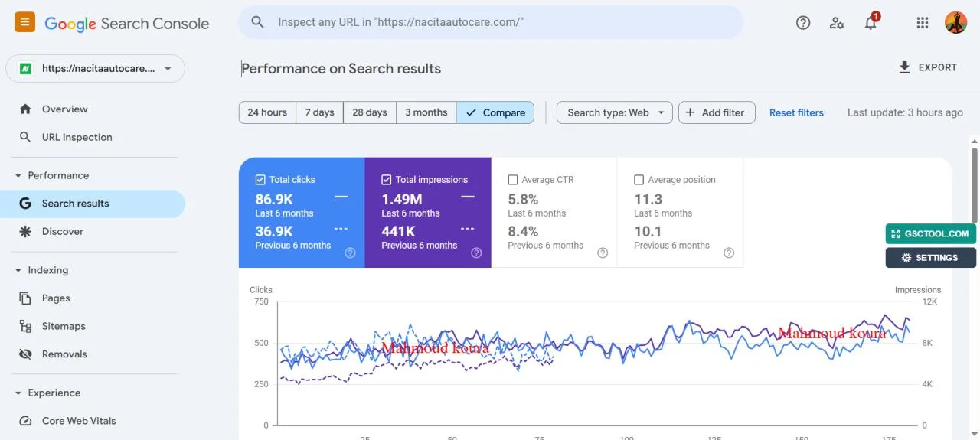Open Sitemaps report
The width and height of the screenshot is (980, 440).
pos(92,326)
